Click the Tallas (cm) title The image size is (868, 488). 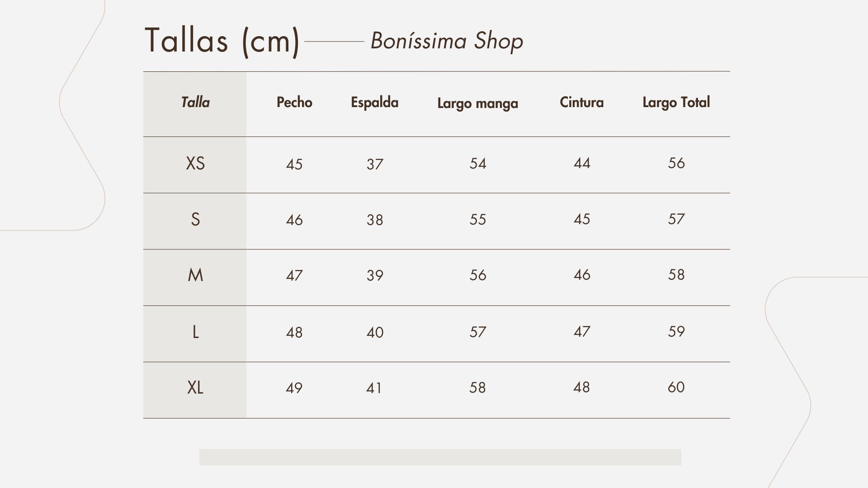222,42
